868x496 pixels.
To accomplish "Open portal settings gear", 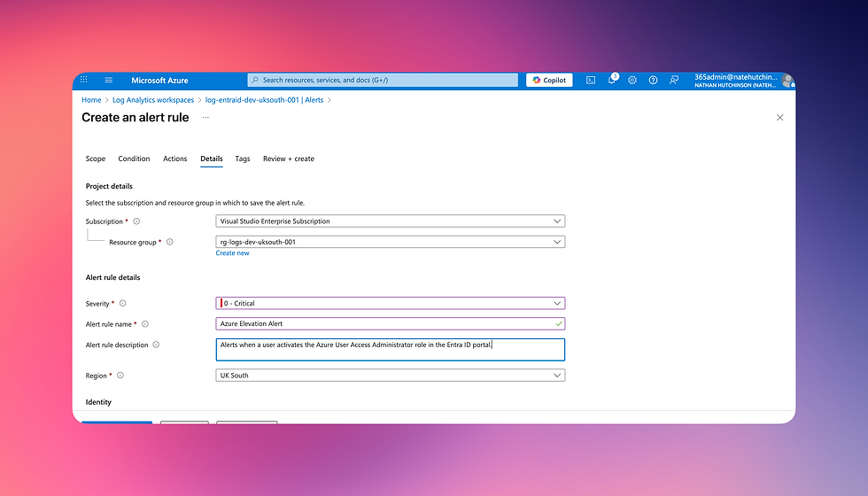I will (x=632, y=81).
